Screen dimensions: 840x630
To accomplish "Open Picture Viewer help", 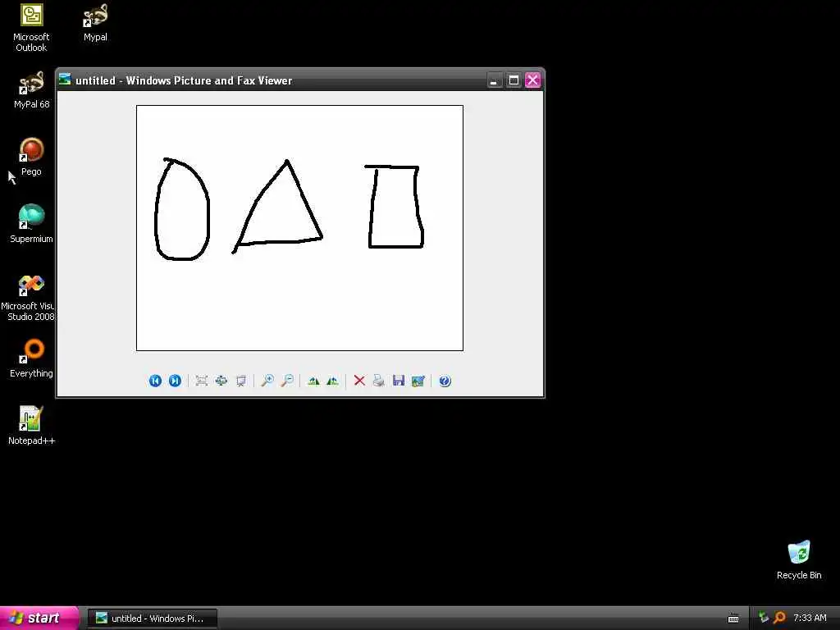I will (x=445, y=381).
